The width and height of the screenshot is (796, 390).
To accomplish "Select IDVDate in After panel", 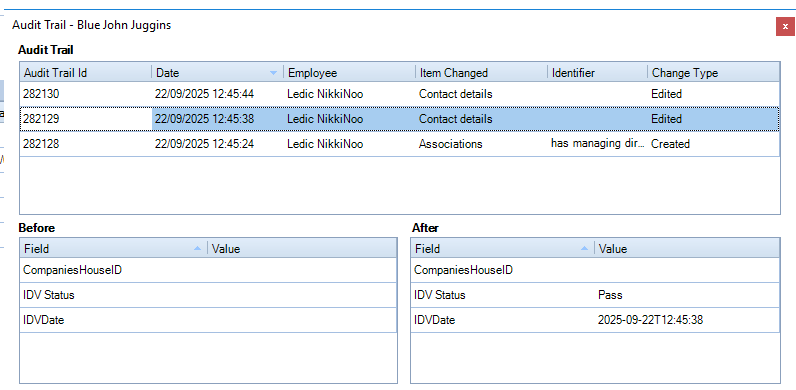I will (595, 320).
